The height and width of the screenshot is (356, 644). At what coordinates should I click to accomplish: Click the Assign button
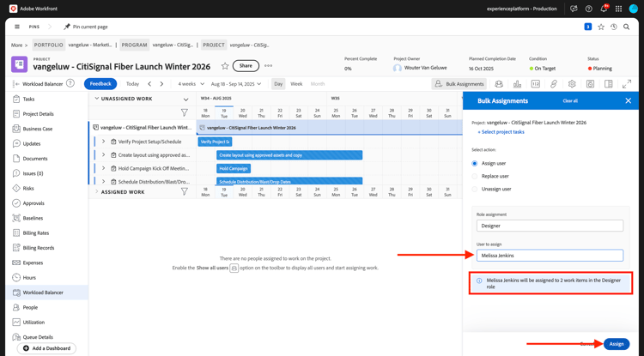(616, 344)
